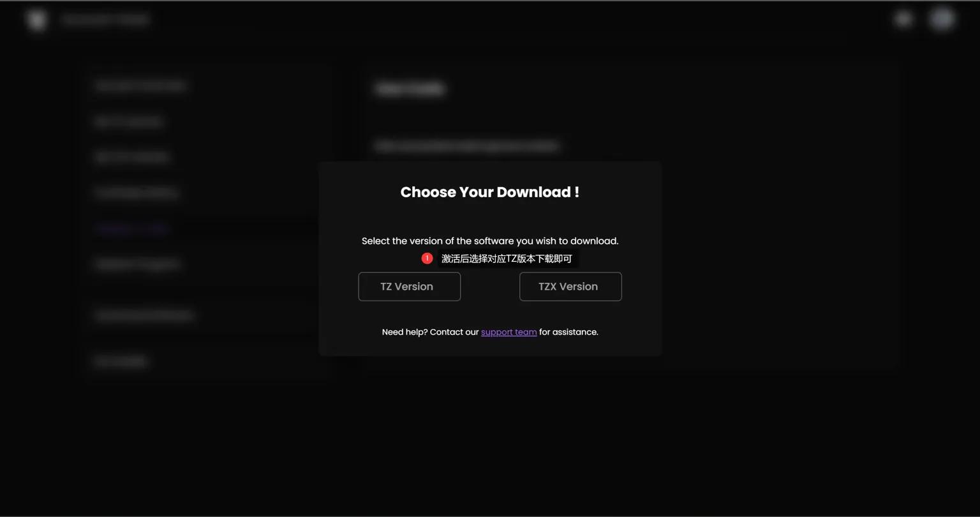The image size is (980, 517).
Task: Select the third blurred sidebar menu item
Action: click(x=132, y=157)
